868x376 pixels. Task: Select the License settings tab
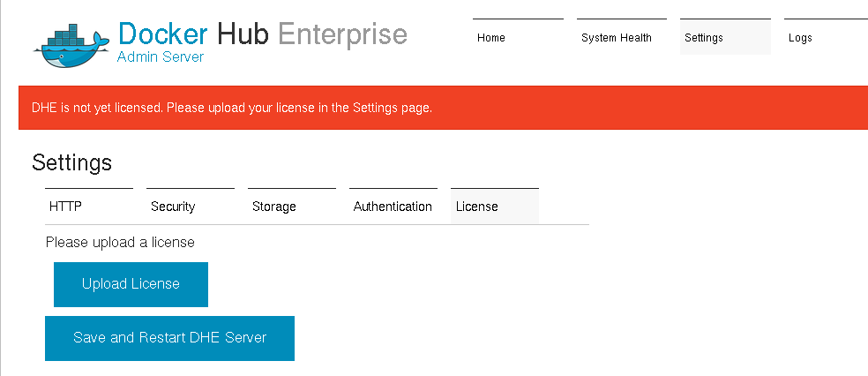tap(495, 206)
